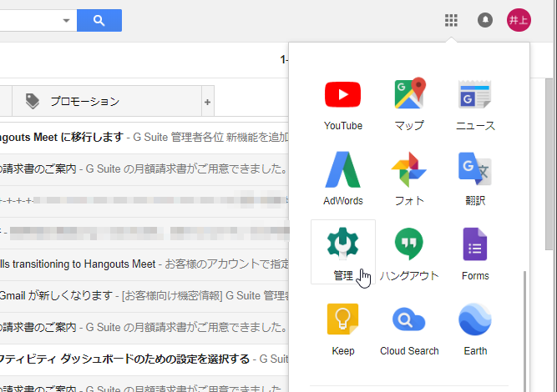Open Google News (ニュース) app
The width and height of the screenshot is (557, 392).
coord(475,104)
